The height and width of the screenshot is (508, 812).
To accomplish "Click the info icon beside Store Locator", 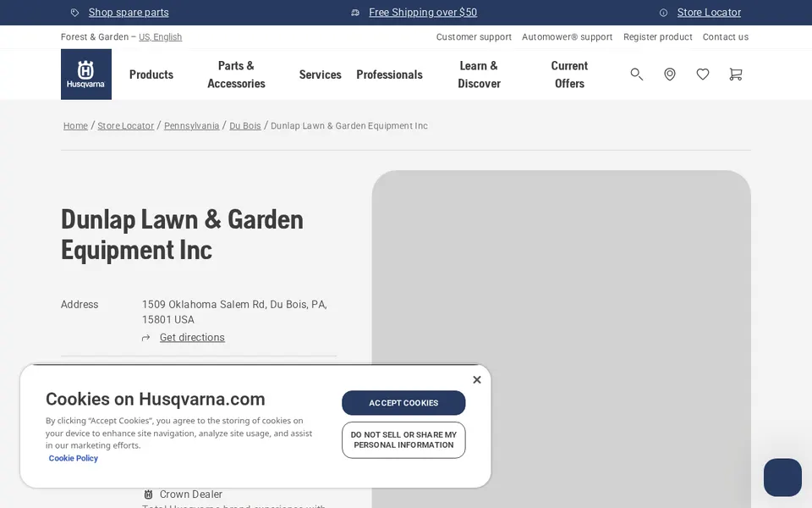I will click(x=663, y=13).
